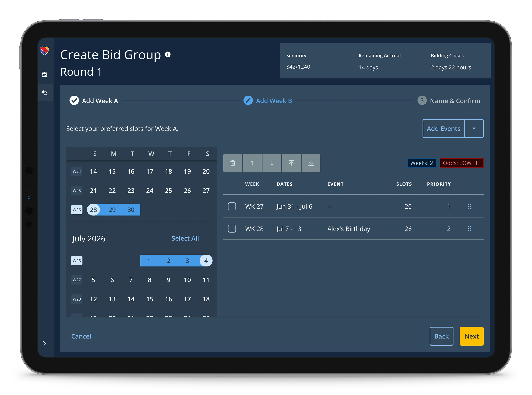The image size is (532, 395).
Task: Click the Jun 31 - Jul 6 dates cell
Action: [294, 206]
